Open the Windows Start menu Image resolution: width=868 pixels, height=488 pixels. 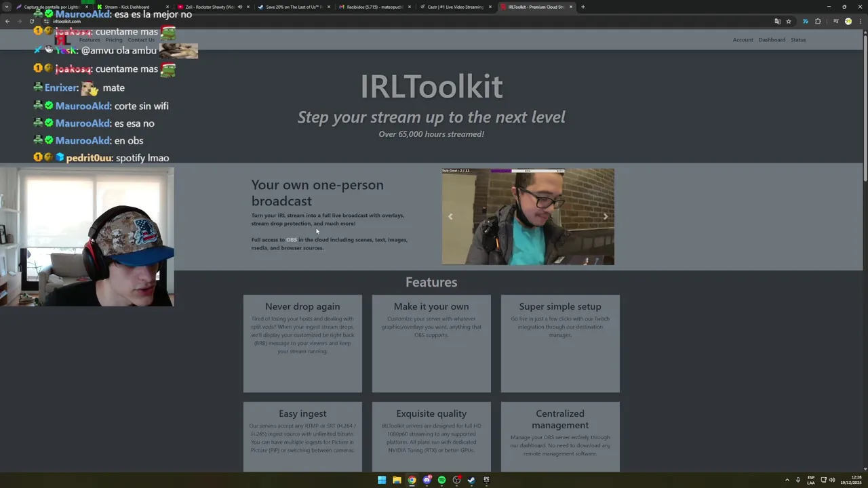point(382,480)
